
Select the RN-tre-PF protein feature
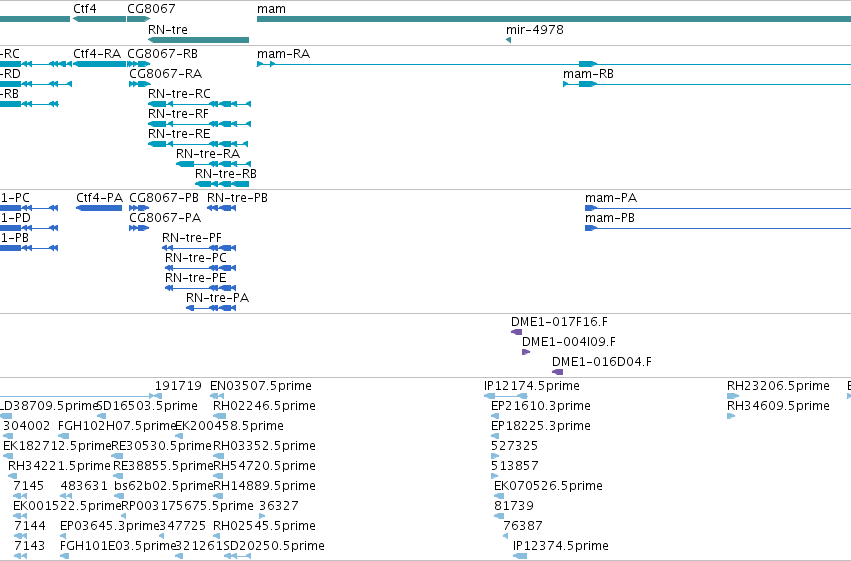[199, 248]
